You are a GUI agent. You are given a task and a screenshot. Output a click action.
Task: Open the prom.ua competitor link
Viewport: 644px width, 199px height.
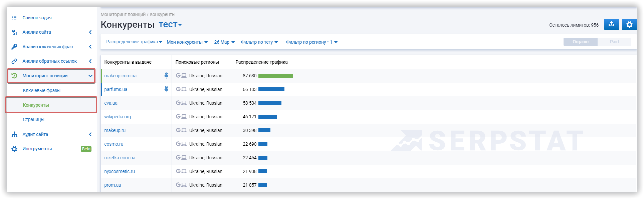[113, 185]
